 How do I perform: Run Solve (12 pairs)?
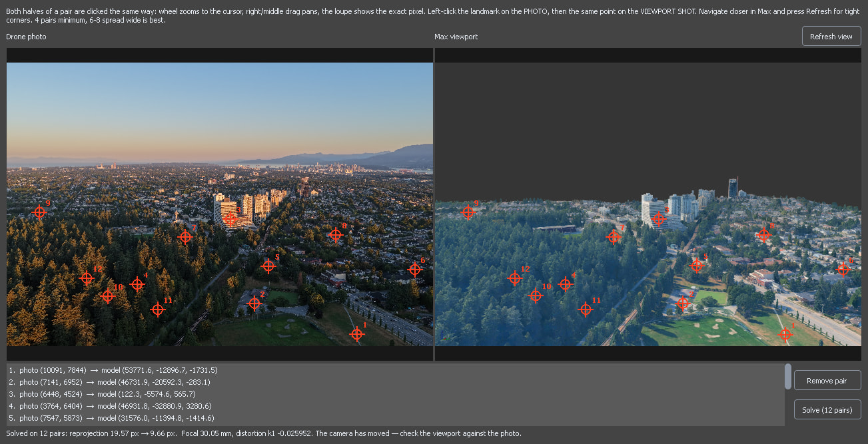pos(827,409)
